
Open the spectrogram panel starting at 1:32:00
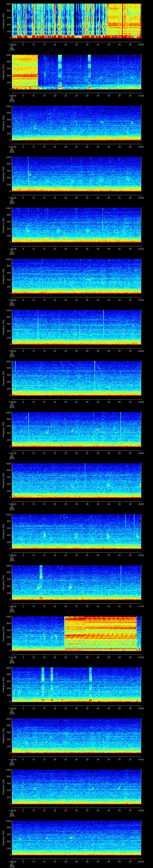77,174
